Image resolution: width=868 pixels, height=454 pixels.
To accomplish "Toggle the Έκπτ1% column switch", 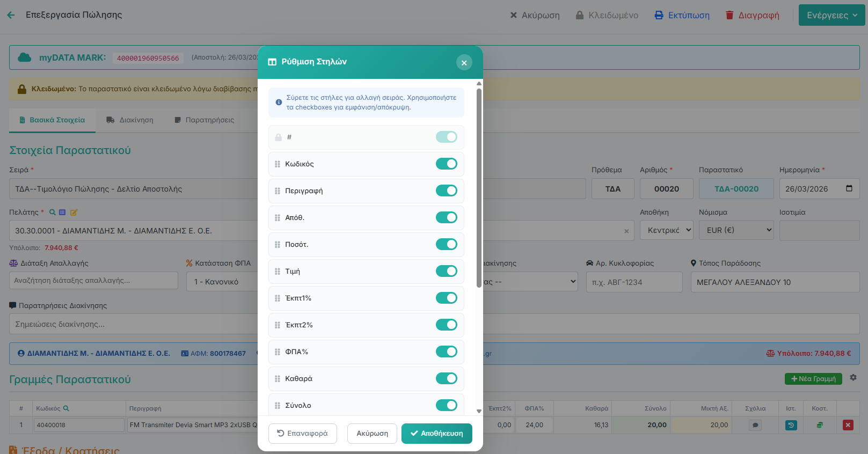I will pos(447,298).
